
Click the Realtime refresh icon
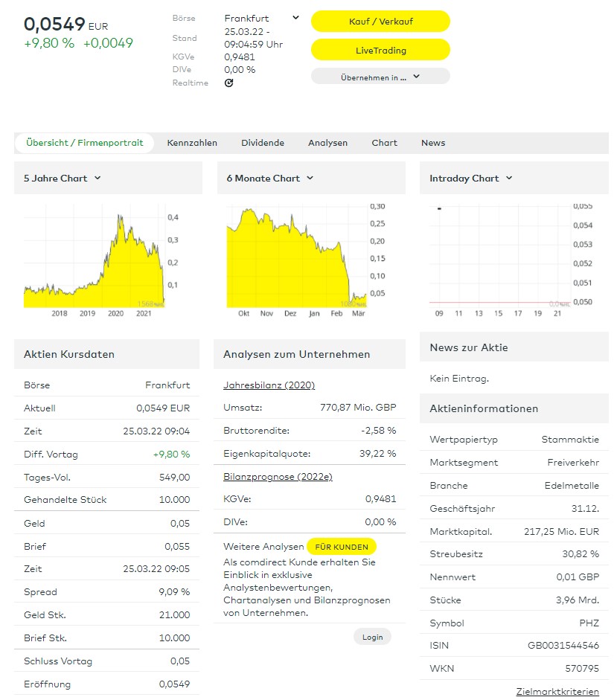[229, 83]
